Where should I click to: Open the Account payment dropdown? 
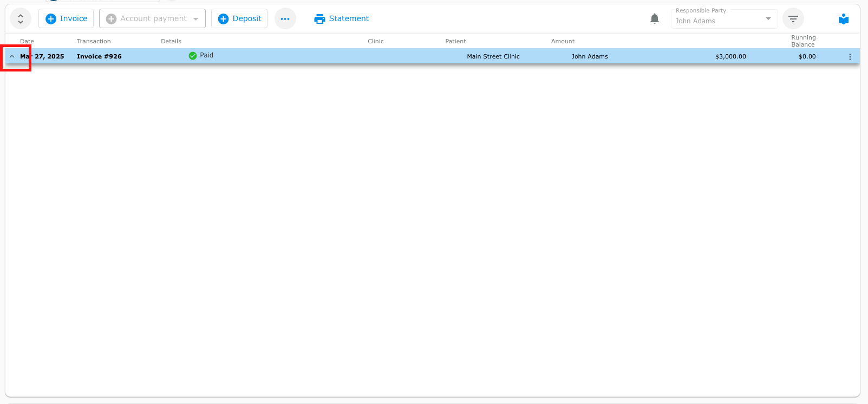tap(152, 18)
